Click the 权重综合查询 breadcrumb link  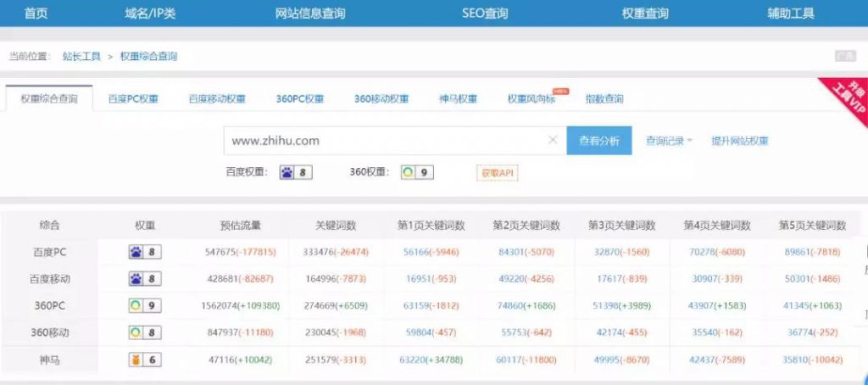click(149, 56)
